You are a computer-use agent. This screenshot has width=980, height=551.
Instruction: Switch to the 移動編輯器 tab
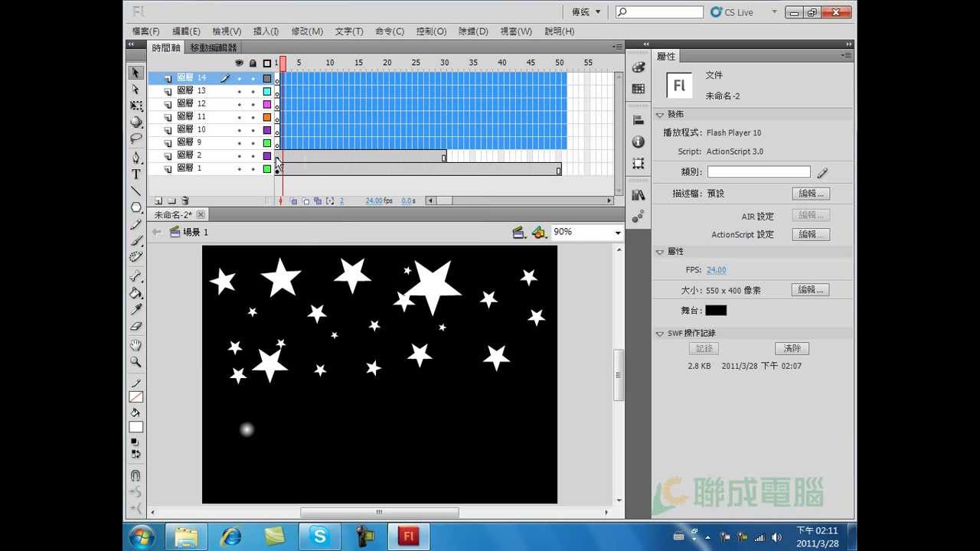tap(214, 47)
